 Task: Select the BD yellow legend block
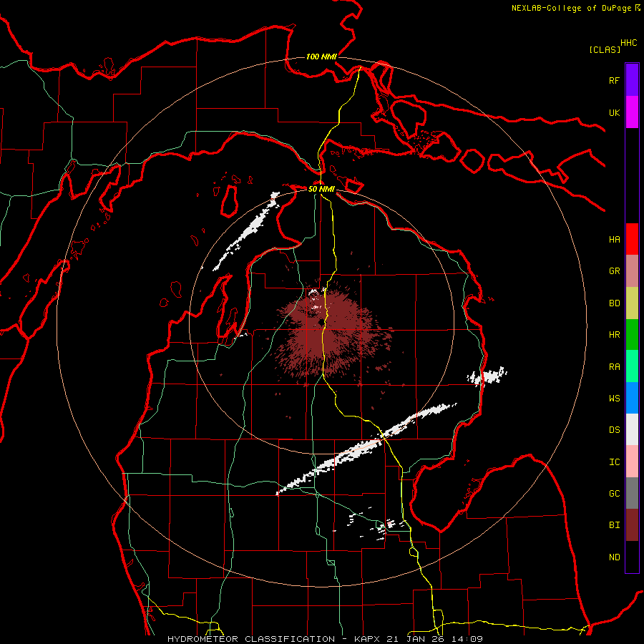(632, 303)
